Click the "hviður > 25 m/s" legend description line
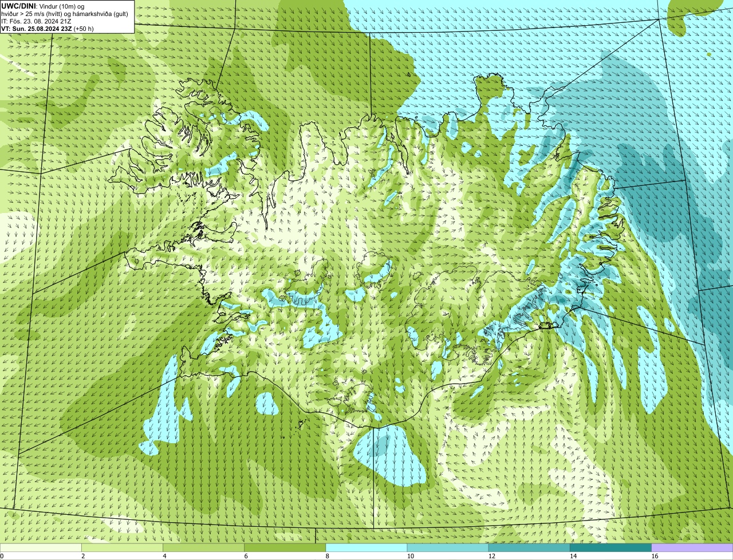Screen dimensions: 733x560 coord(65,14)
